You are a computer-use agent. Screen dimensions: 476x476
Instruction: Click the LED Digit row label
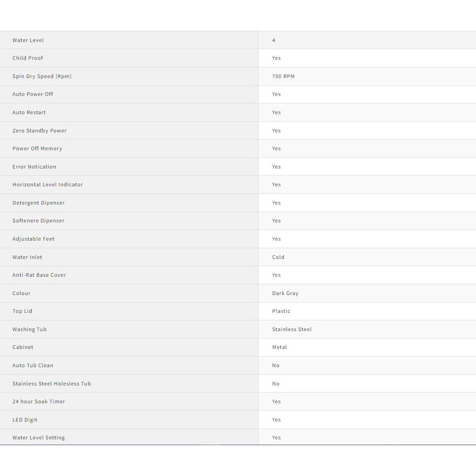tap(25, 420)
